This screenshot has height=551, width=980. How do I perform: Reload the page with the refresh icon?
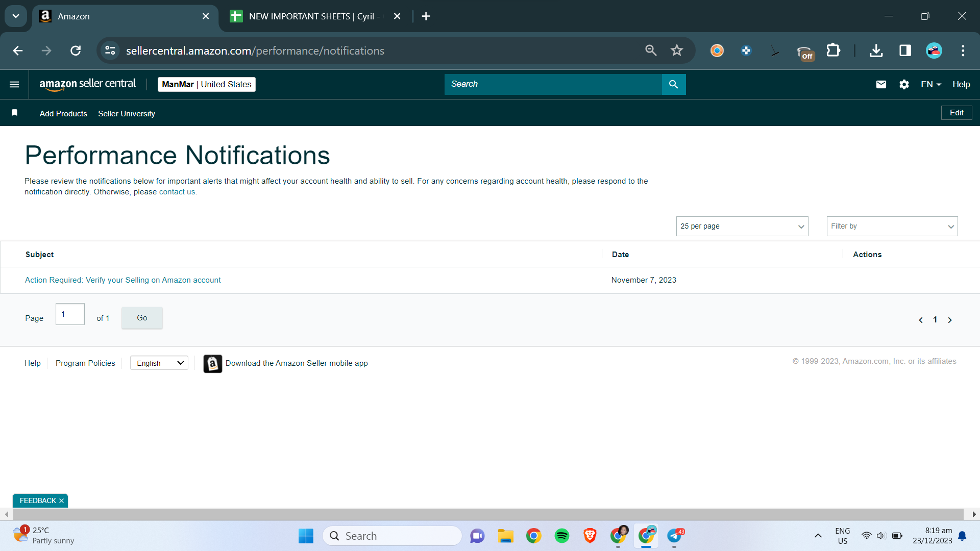pyautogui.click(x=76, y=51)
